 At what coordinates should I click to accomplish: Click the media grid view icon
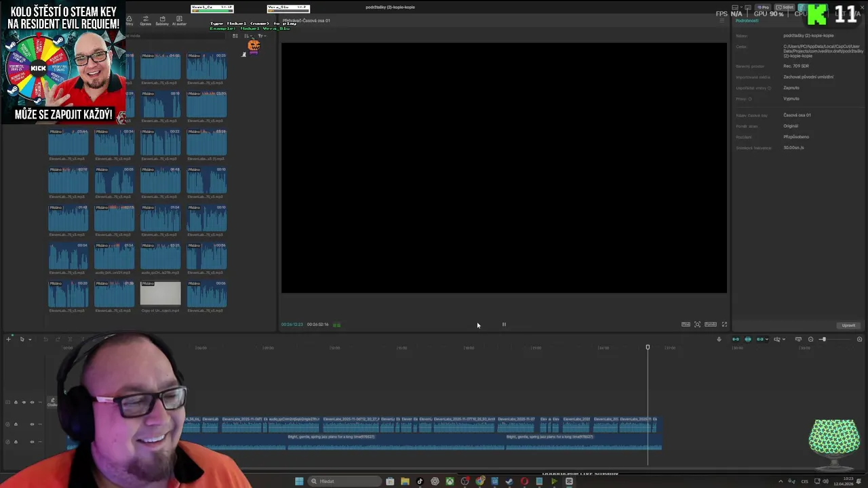[x=235, y=35]
